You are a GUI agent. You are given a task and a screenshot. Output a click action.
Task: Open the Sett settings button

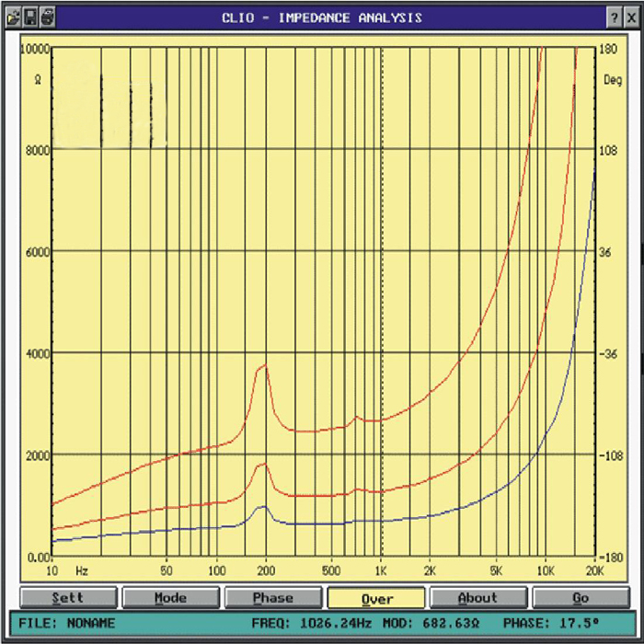[x=69, y=598]
